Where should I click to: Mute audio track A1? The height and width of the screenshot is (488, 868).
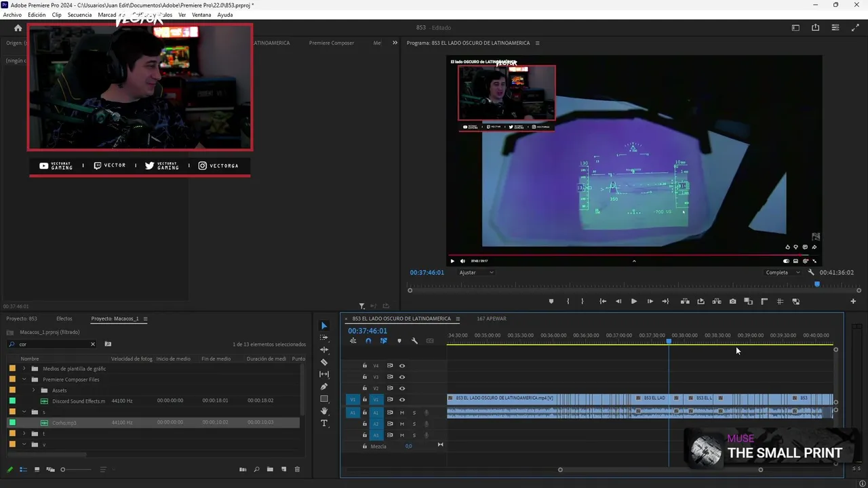402,413
